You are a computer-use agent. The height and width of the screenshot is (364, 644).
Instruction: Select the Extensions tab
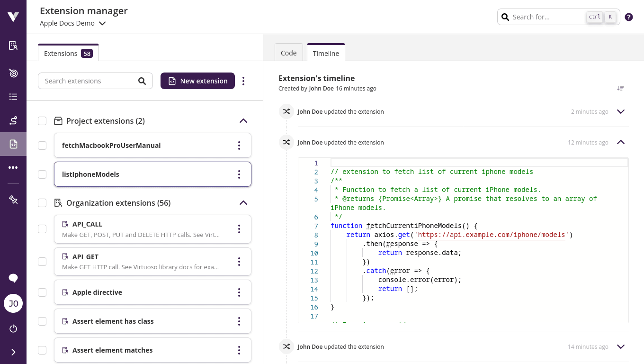(68, 54)
